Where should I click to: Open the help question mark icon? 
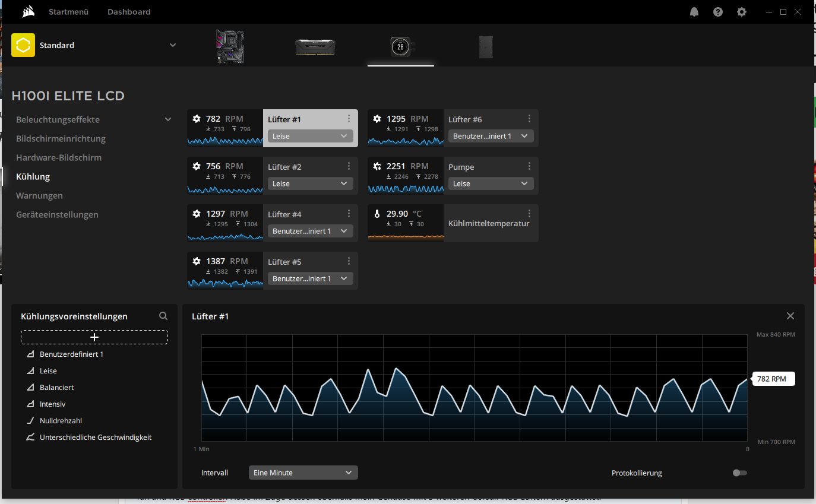pos(718,12)
